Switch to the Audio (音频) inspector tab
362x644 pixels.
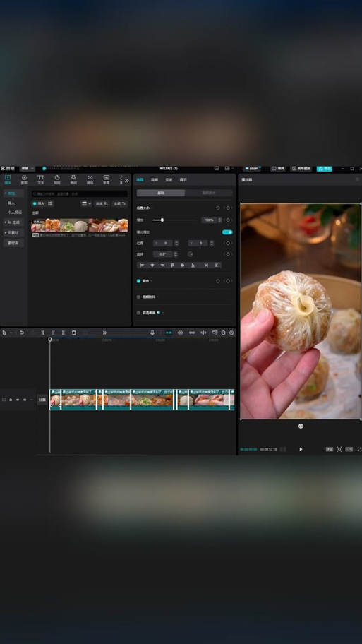click(155, 180)
